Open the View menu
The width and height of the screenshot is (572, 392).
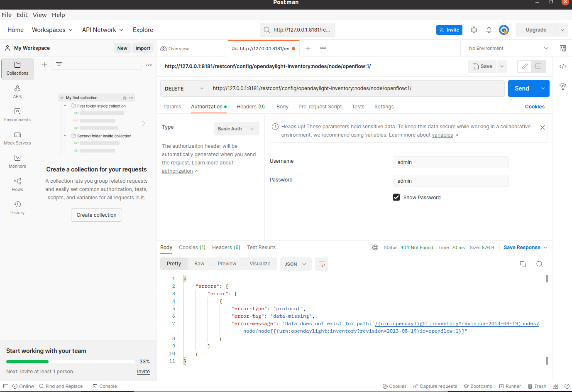coord(40,15)
